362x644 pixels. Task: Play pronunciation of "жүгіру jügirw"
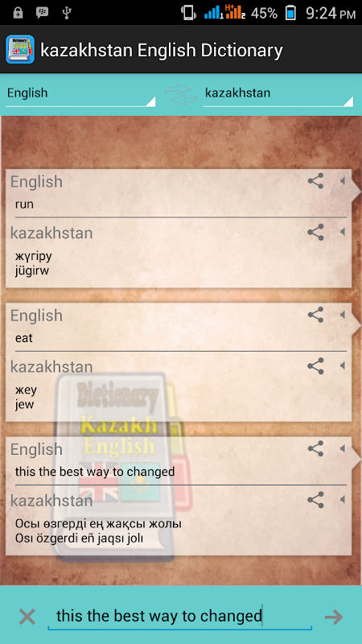coord(343,232)
